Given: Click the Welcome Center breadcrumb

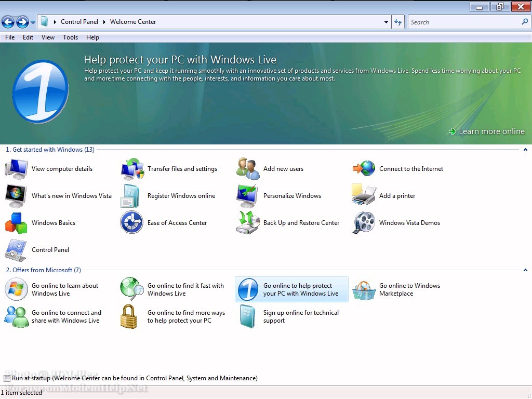Looking at the screenshot, I should [x=133, y=22].
